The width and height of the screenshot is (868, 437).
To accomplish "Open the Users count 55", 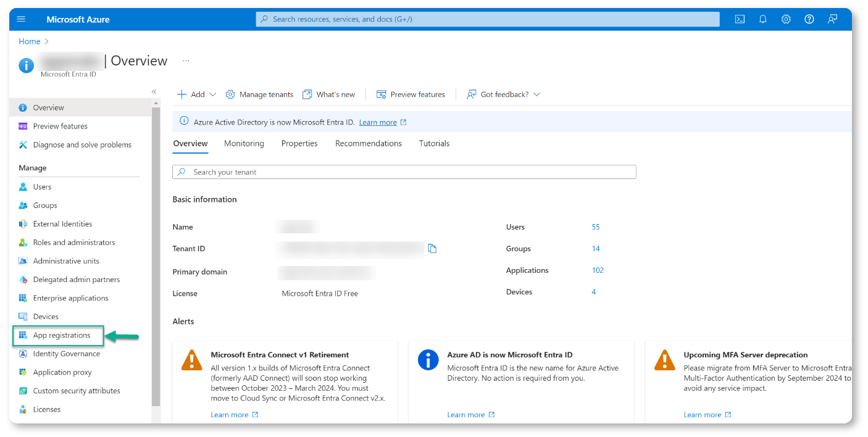I will pyautogui.click(x=596, y=227).
